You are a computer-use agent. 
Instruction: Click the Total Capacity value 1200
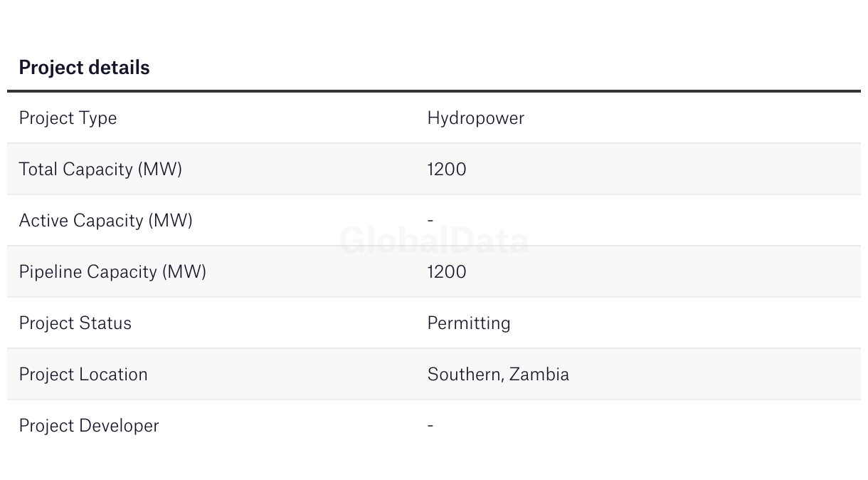(447, 169)
